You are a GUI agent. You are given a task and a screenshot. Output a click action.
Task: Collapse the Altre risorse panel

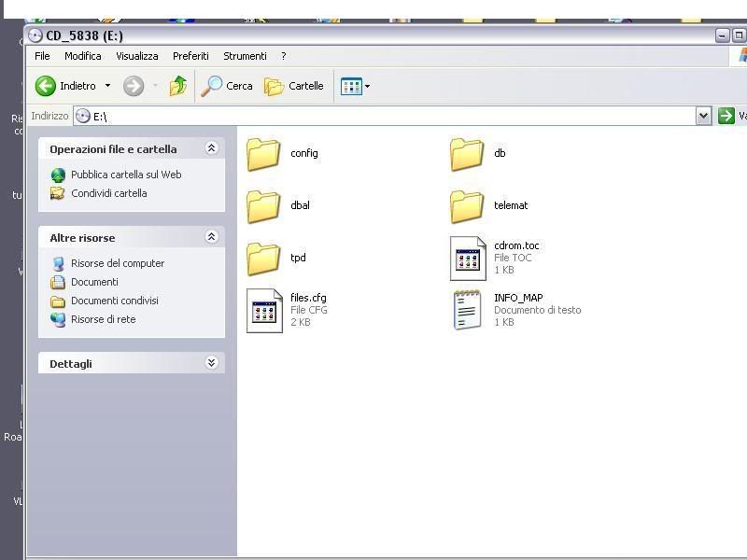pos(212,237)
